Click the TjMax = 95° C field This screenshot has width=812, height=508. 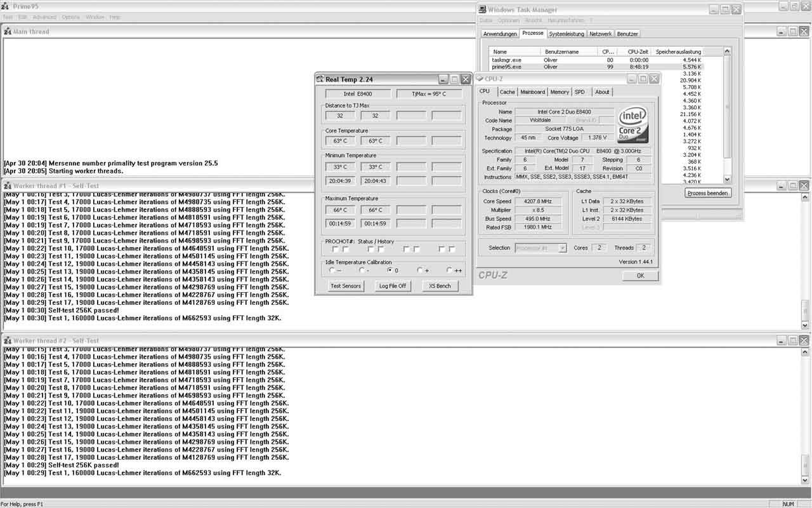[429, 94]
